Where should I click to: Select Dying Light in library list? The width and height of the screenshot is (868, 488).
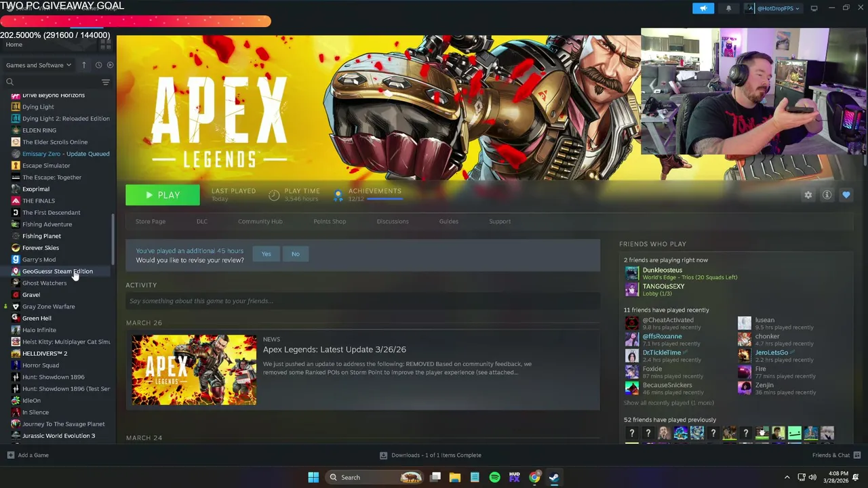pos(38,107)
